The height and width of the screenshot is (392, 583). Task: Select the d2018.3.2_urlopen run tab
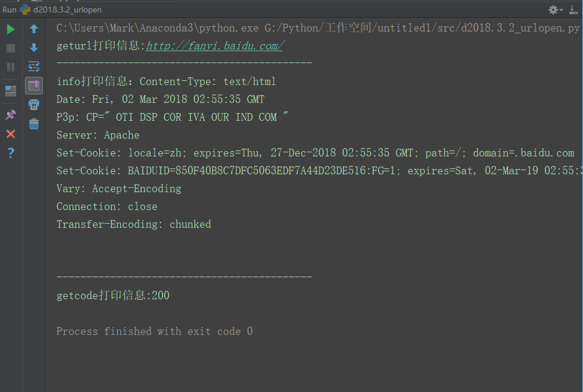click(61, 10)
